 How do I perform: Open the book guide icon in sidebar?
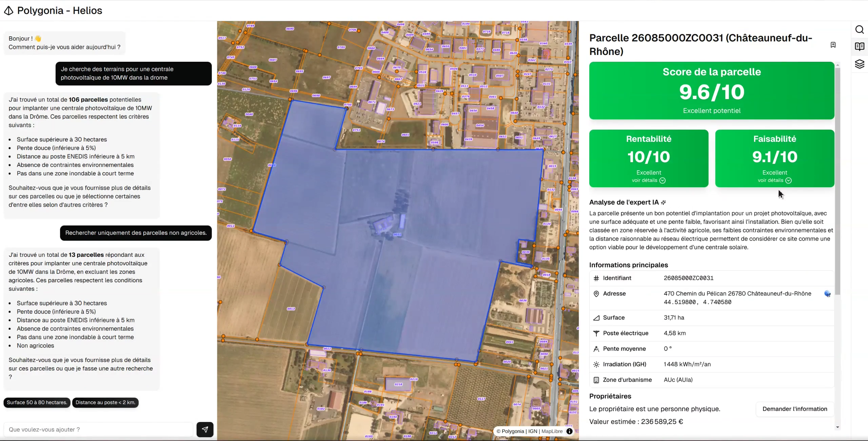coord(860,46)
